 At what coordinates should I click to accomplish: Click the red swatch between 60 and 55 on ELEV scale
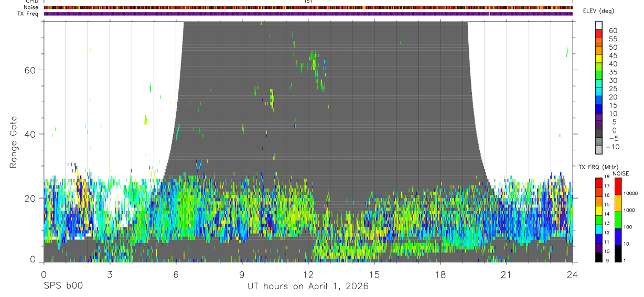tap(599, 35)
